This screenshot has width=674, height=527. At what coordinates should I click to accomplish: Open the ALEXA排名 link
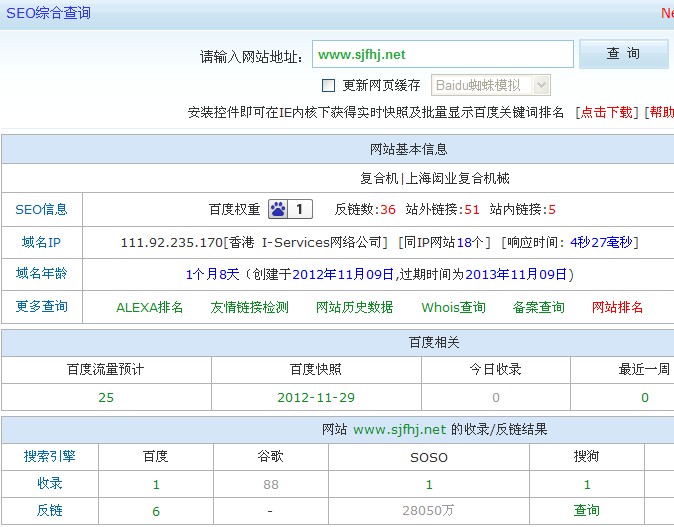[150, 307]
